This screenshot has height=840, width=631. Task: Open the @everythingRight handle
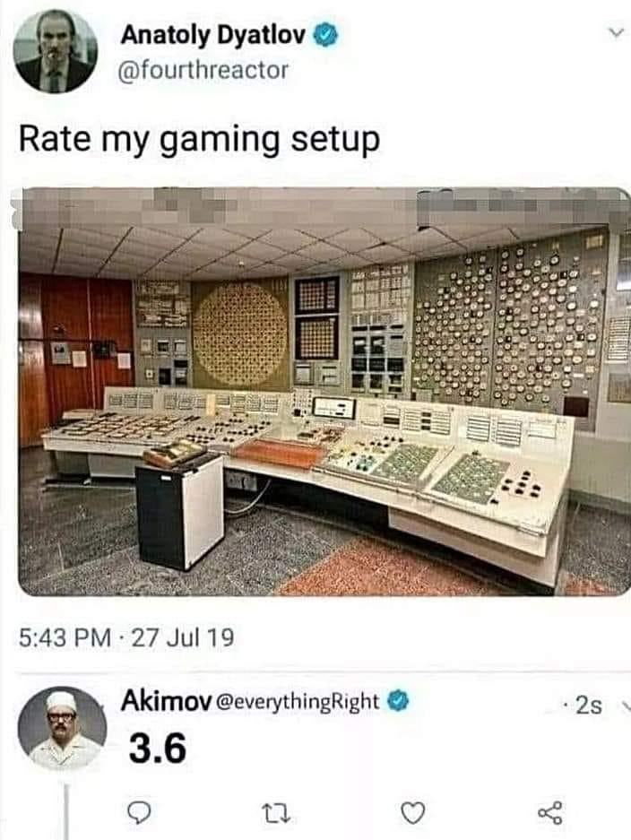[298, 702]
